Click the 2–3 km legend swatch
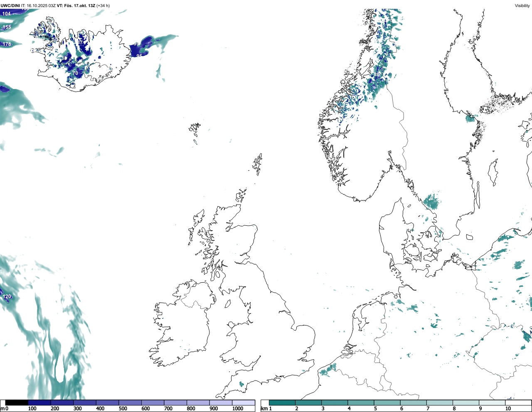 (308, 402)
